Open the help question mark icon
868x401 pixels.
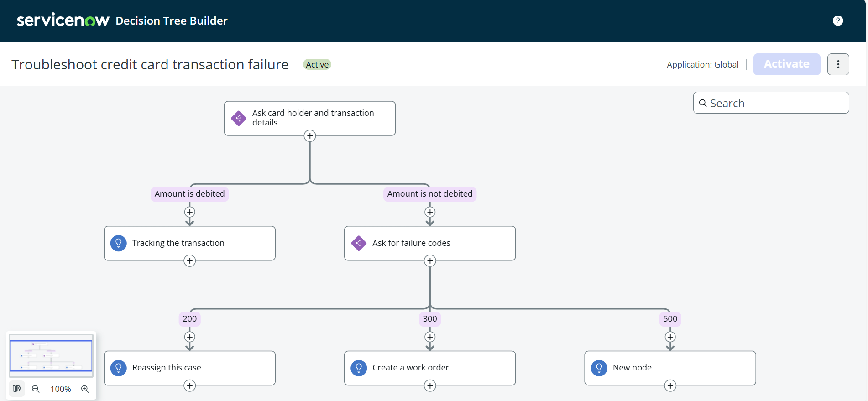tap(837, 21)
